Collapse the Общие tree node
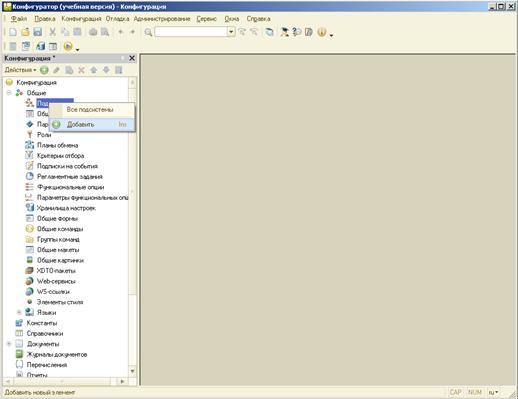This screenshot has width=518, height=399. coord(9,93)
